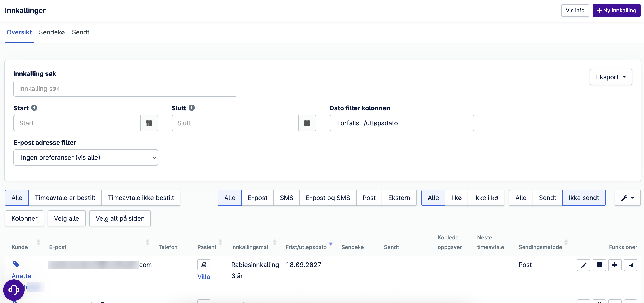Sort table by Kunde column arrows
The height and width of the screenshot is (303, 644).
coord(38,242)
